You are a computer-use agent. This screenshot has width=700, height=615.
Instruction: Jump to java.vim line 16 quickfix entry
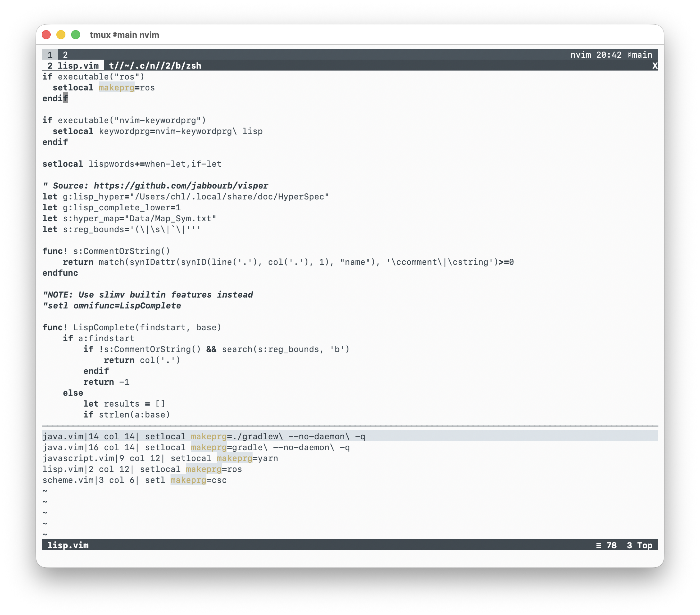click(x=196, y=447)
